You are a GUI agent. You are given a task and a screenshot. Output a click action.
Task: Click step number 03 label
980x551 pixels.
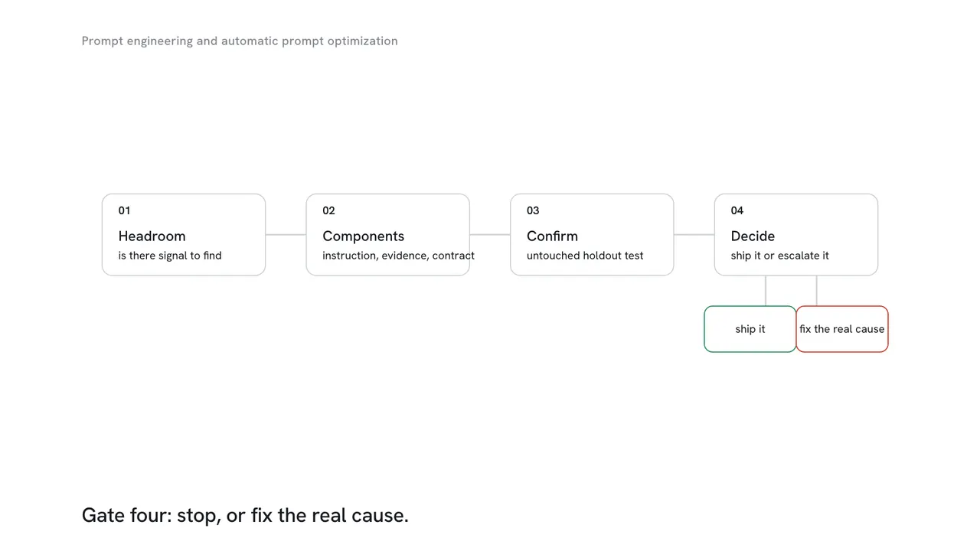coord(533,210)
